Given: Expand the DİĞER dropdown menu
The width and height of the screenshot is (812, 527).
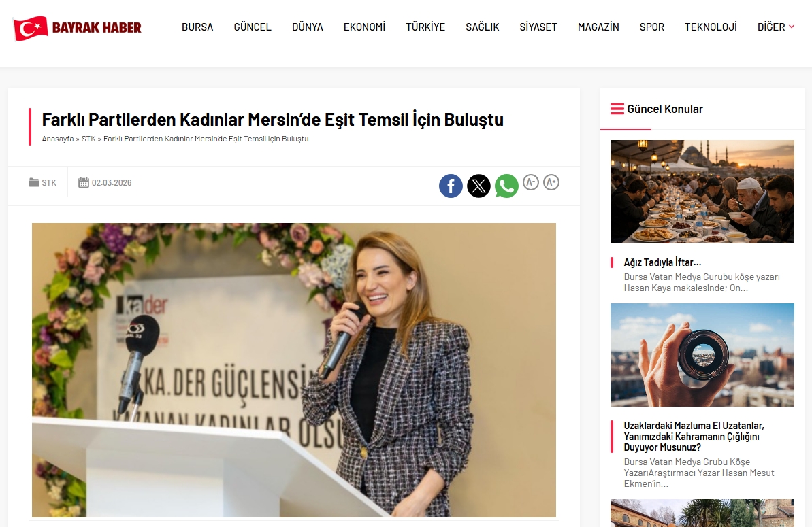Looking at the screenshot, I should coord(775,27).
